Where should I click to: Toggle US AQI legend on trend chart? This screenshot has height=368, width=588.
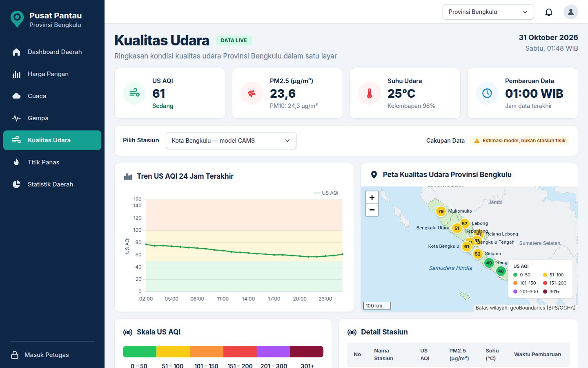pos(326,193)
